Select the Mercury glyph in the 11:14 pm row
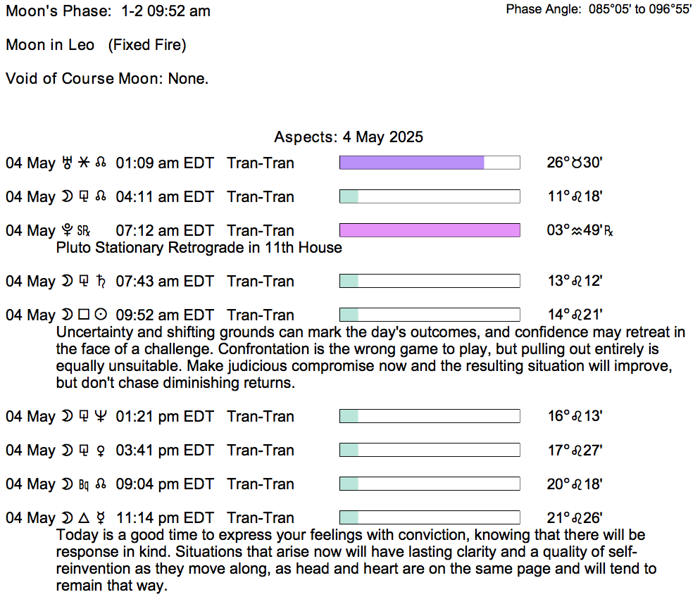The image size is (700, 604). pos(101,518)
